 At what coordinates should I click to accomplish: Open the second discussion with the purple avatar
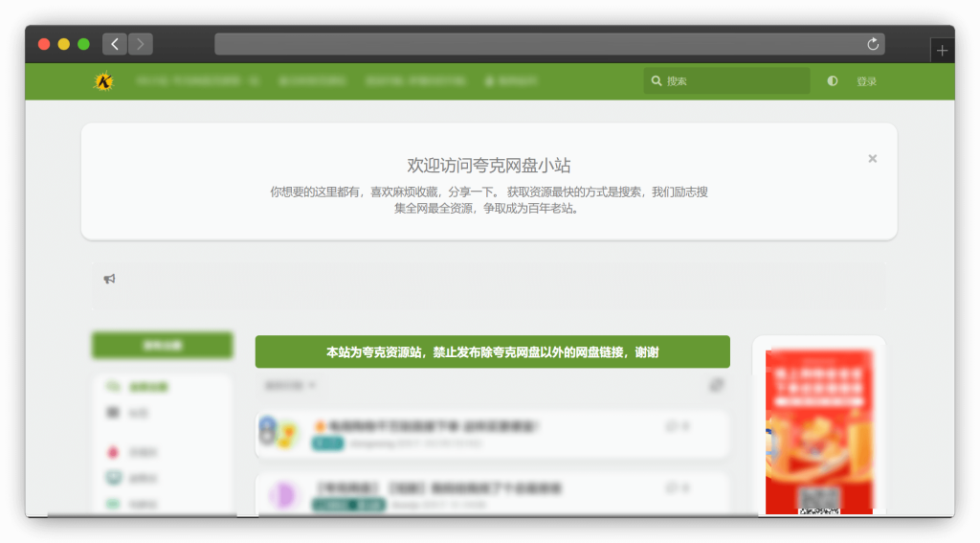point(493,494)
